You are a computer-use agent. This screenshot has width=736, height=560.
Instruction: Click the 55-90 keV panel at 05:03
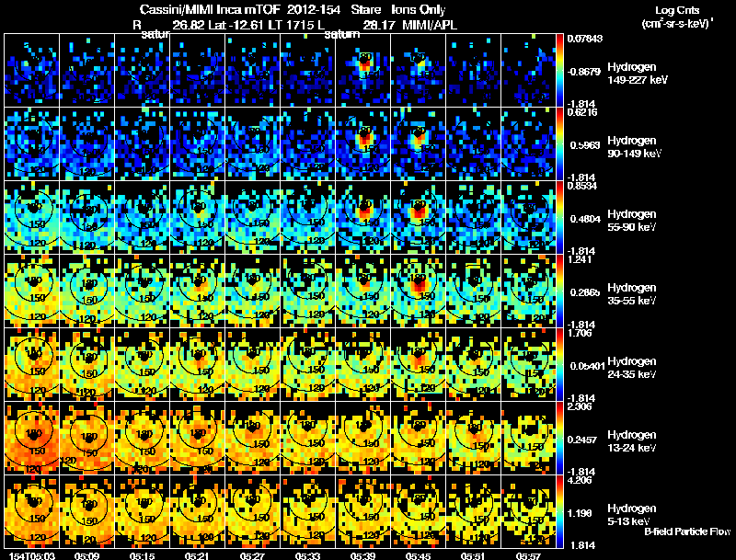(x=32, y=218)
